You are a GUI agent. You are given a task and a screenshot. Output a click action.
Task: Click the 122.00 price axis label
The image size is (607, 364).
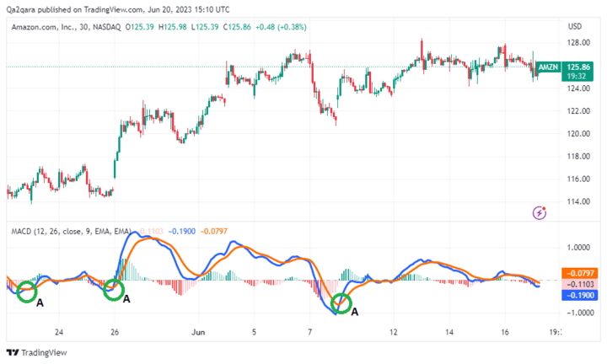(x=578, y=111)
